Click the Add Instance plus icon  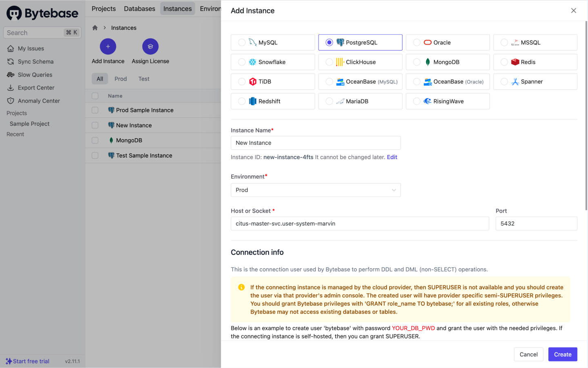[108, 47]
